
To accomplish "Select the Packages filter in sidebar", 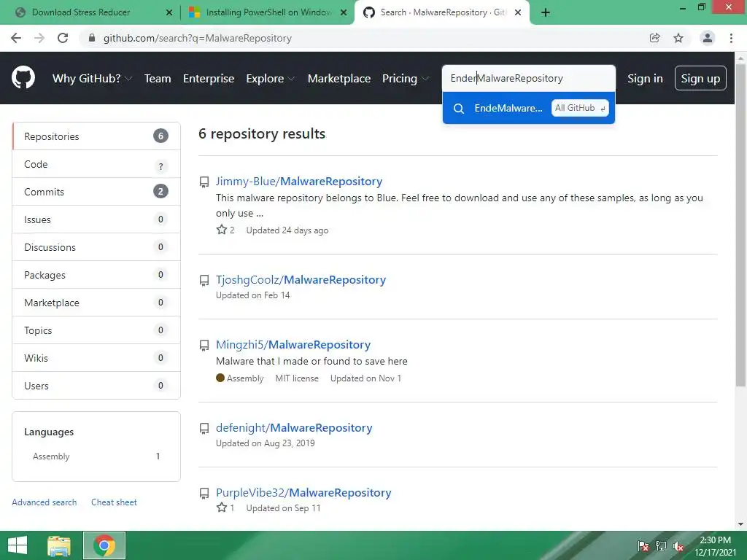I will click(x=96, y=275).
